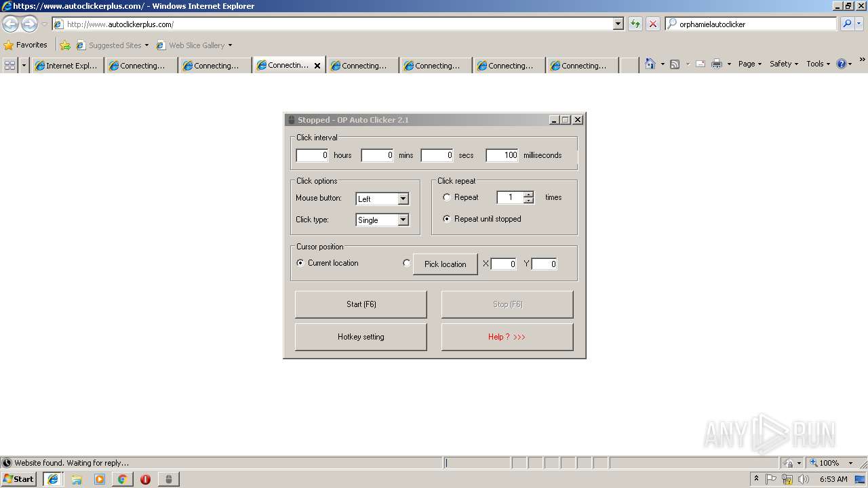The height and width of the screenshot is (488, 868).
Task: Open the Quick Tabs grid icon
Action: [9, 65]
